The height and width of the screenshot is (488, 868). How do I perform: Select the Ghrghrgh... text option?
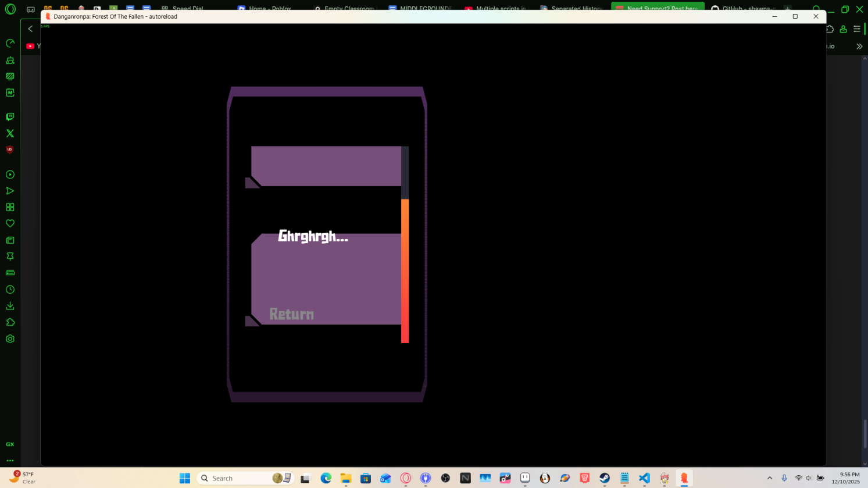(x=313, y=236)
